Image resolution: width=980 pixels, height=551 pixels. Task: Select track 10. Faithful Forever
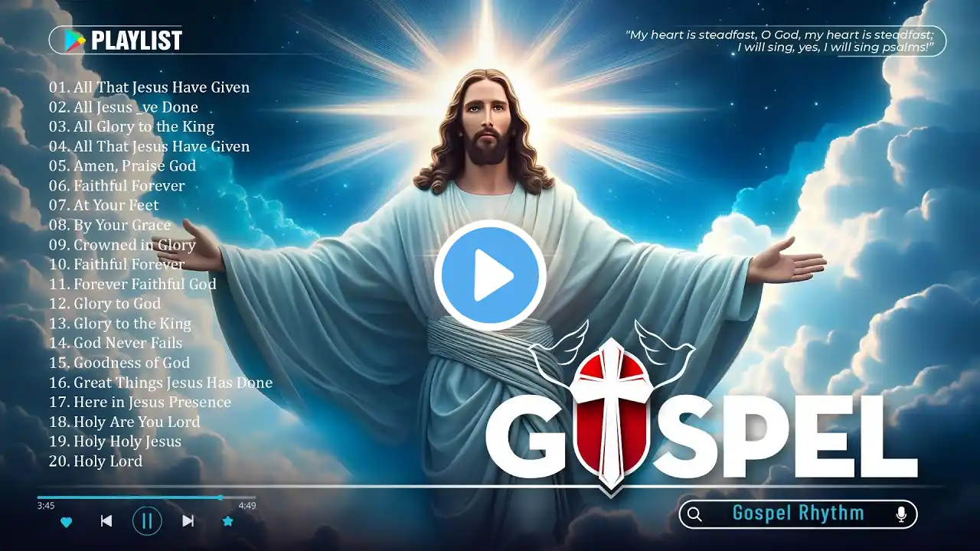click(x=116, y=264)
